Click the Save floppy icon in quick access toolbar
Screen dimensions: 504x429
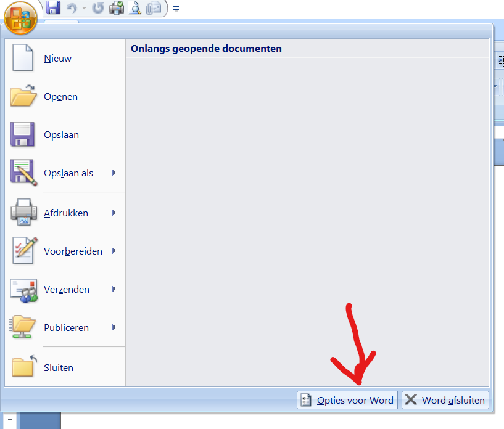tap(53, 8)
